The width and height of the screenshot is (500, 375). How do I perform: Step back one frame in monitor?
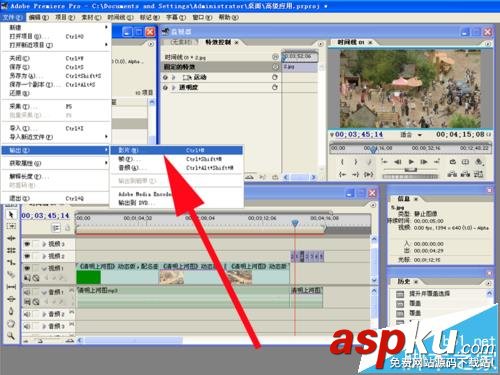(398, 162)
